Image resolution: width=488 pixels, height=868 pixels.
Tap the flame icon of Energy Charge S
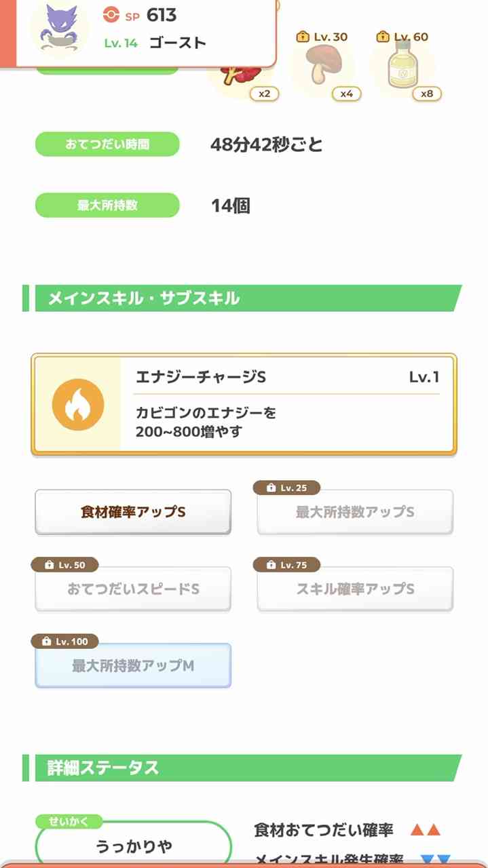(x=78, y=405)
